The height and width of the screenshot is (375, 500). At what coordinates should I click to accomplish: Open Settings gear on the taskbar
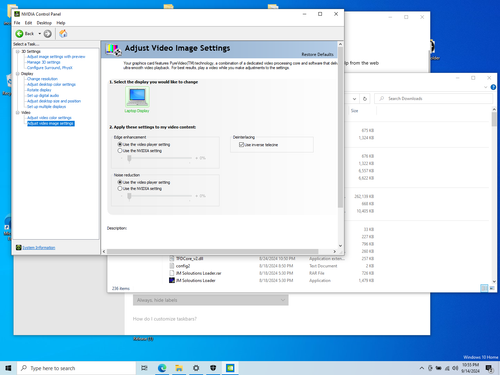click(196, 368)
